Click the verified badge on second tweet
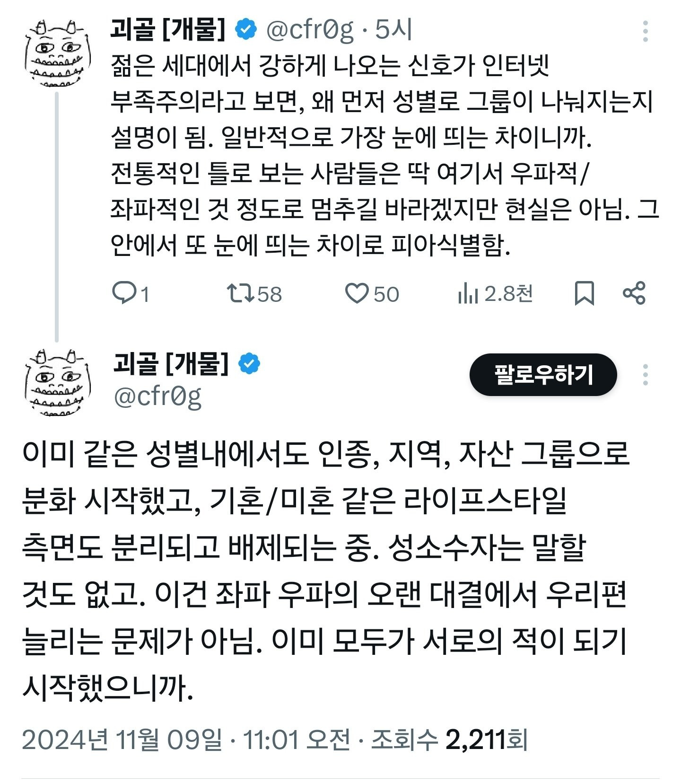The image size is (681, 784). pos(250,363)
